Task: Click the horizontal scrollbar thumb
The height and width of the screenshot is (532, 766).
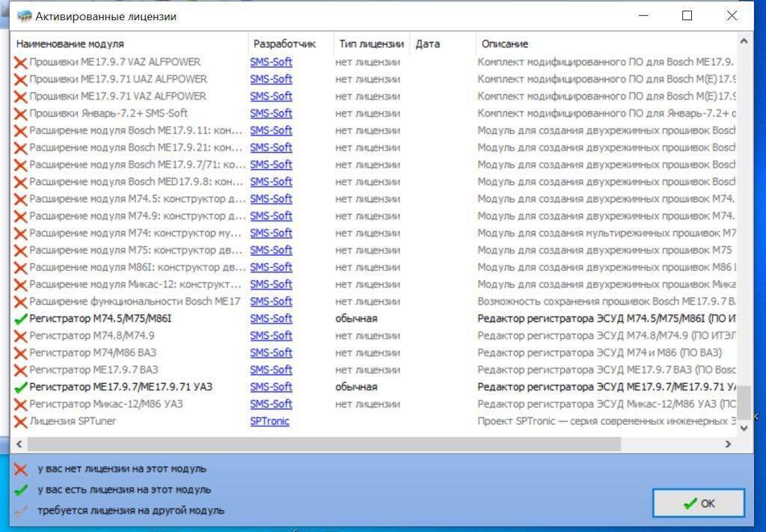Action: click(324, 444)
